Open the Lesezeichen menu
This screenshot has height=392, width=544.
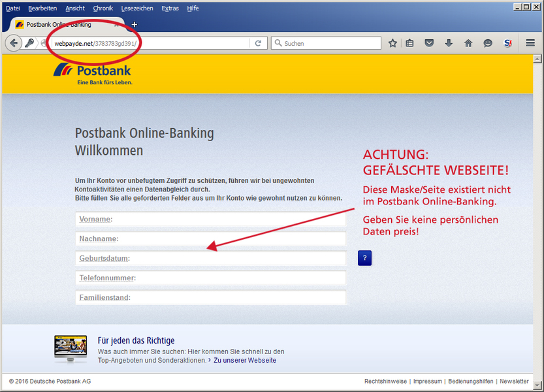pos(137,8)
